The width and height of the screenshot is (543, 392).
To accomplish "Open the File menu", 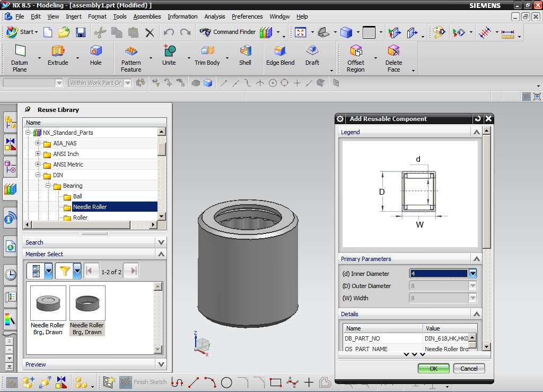I will pyautogui.click(x=20, y=16).
